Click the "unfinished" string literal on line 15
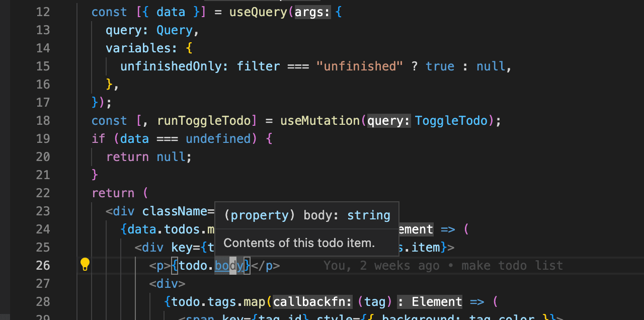 (x=360, y=66)
